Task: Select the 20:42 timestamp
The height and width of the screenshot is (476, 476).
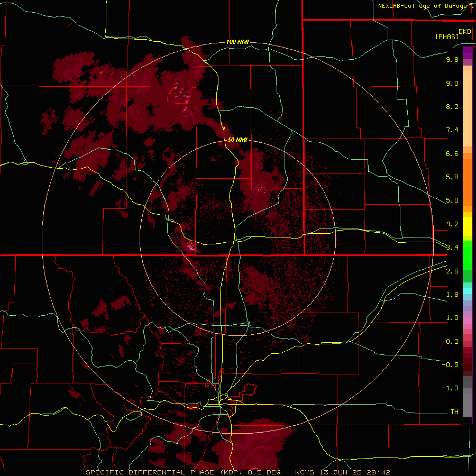Action: tap(377, 472)
